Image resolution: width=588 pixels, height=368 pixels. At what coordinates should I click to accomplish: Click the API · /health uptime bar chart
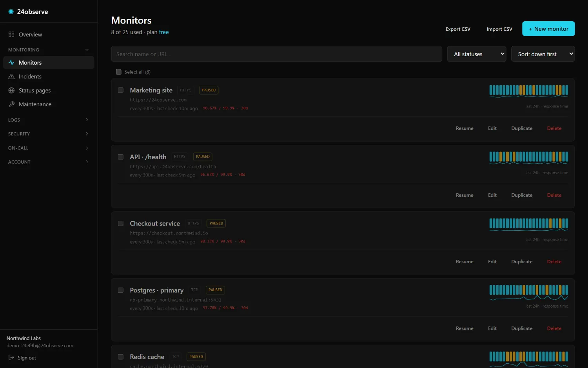[529, 157]
